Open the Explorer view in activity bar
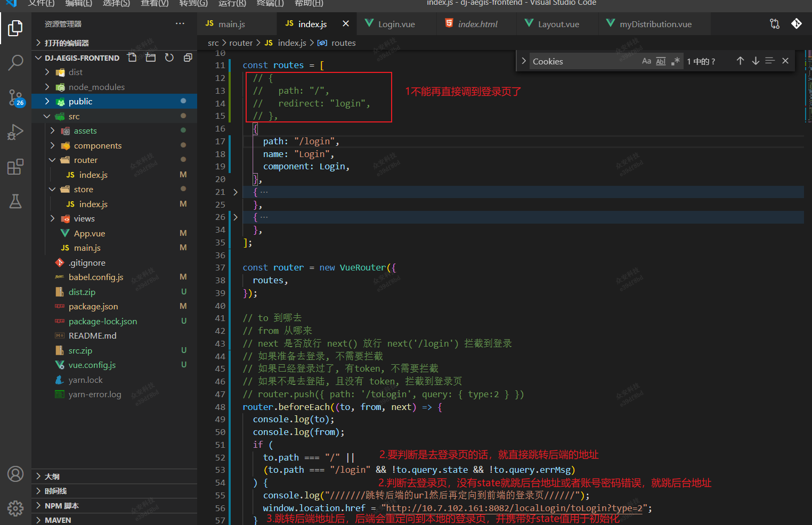The height and width of the screenshot is (525, 812). (15, 28)
